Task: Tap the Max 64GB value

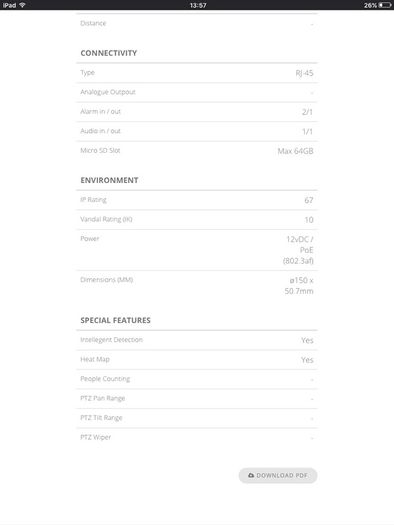Action: pos(295,151)
